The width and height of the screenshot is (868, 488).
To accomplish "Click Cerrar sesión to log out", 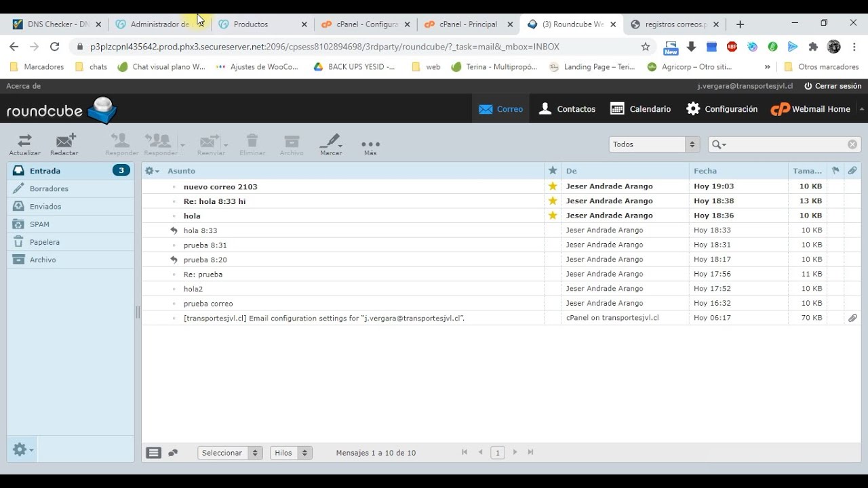I will [833, 86].
